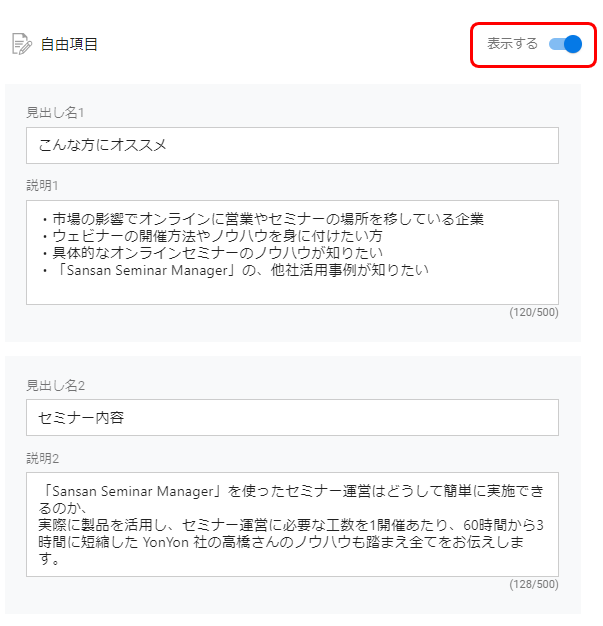
Task: Click the 表示する label text
Action: [x=512, y=44]
